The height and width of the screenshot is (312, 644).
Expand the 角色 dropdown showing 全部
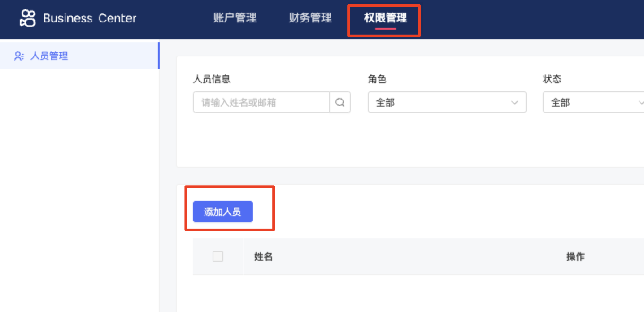tap(447, 103)
